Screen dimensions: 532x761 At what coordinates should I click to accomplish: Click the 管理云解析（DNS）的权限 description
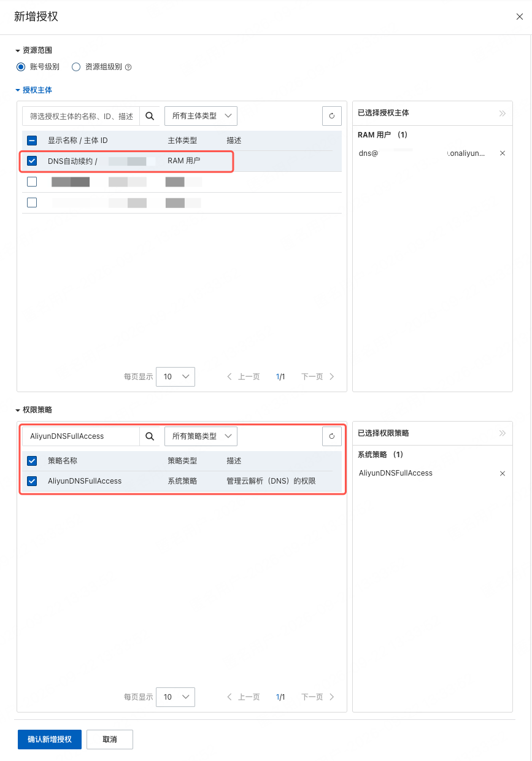tap(271, 481)
